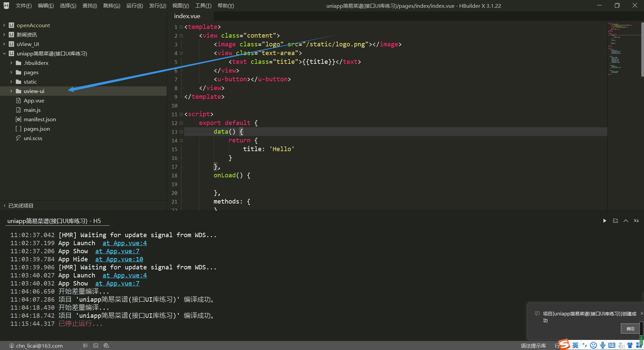
Task: Expand the uView_UI project
Action: (4, 44)
